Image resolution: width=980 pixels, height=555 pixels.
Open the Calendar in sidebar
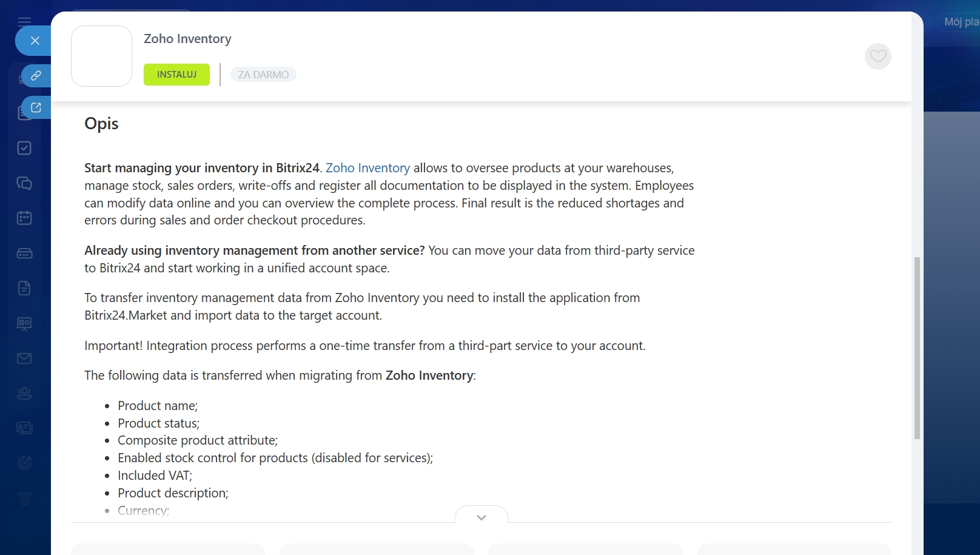(x=24, y=218)
